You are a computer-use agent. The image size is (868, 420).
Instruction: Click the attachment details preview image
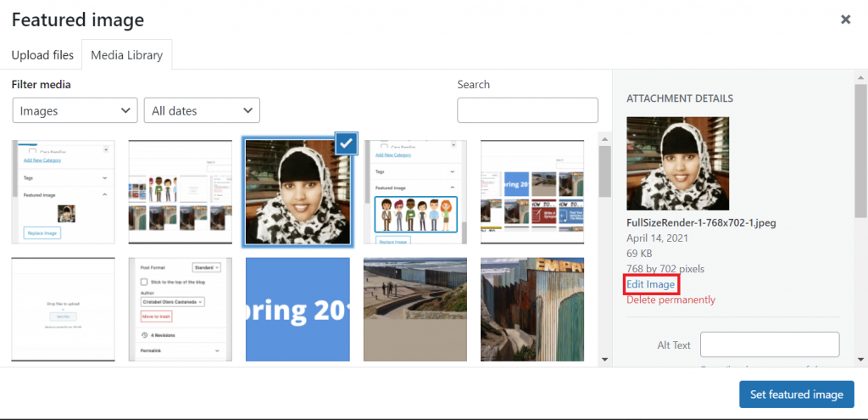[677, 164]
